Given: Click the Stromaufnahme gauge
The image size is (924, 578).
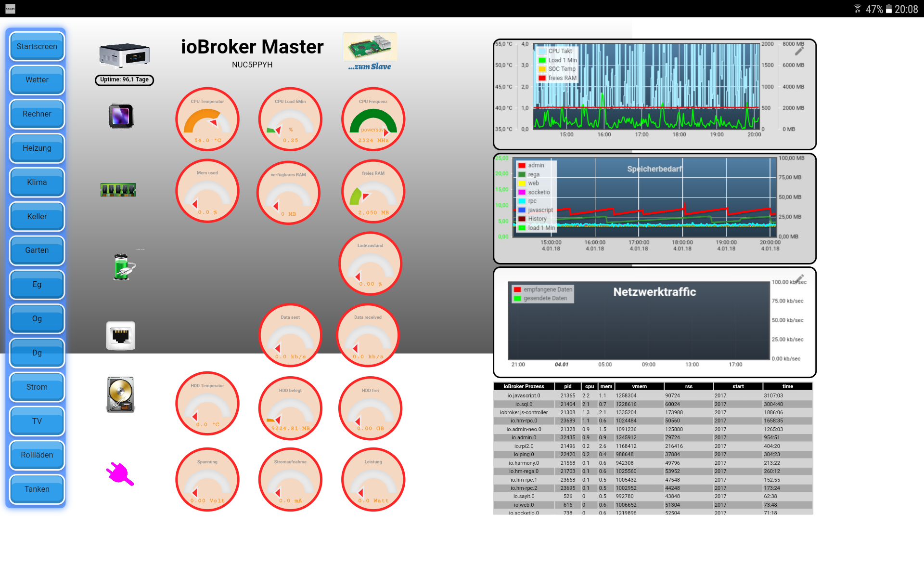Looking at the screenshot, I should click(290, 480).
